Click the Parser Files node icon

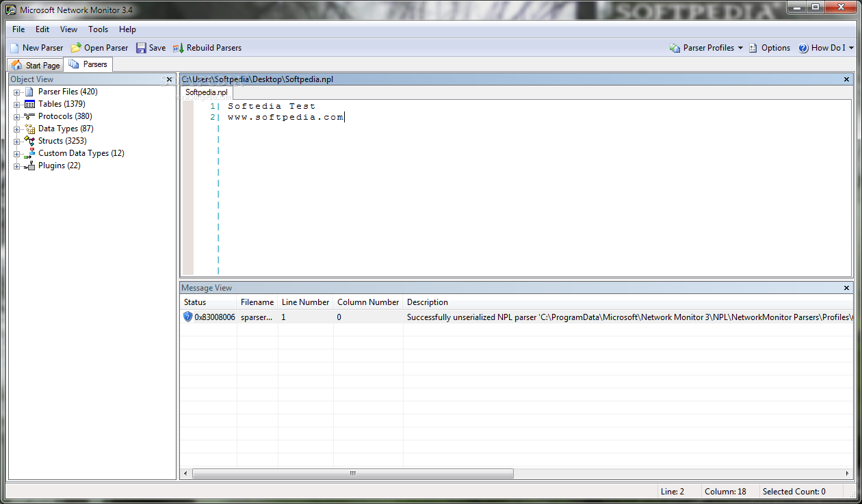coord(29,92)
